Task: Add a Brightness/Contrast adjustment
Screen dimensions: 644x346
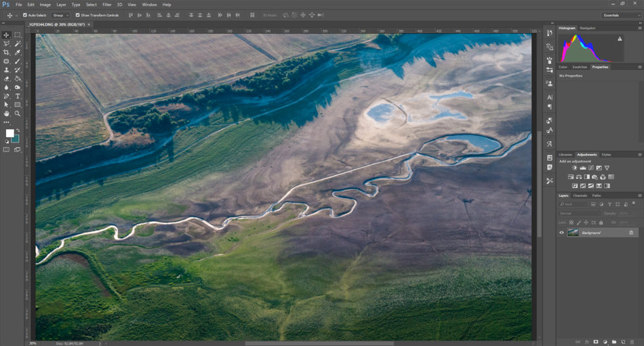Action: coord(574,168)
